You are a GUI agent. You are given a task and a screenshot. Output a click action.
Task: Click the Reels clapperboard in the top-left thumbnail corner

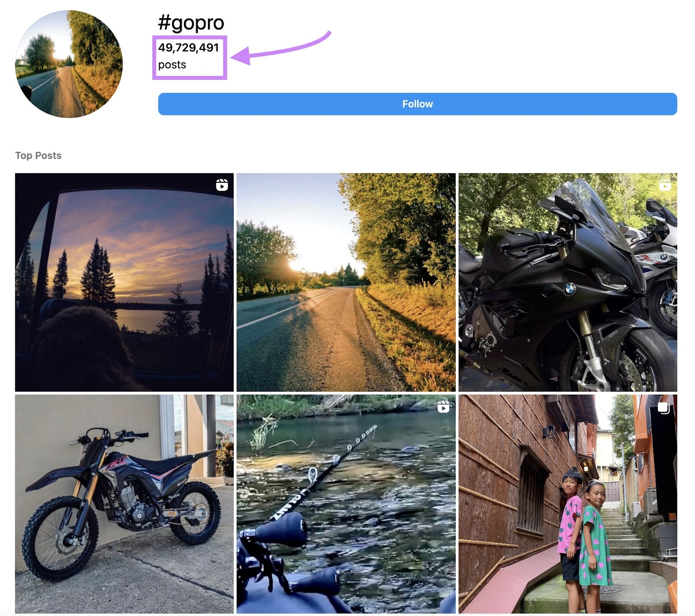[222, 186]
